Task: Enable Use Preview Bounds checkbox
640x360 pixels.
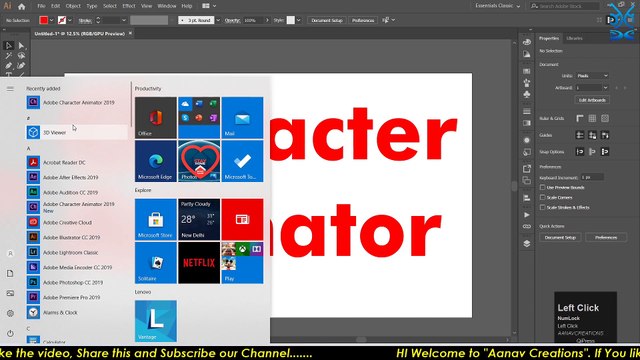Action: (x=542, y=187)
